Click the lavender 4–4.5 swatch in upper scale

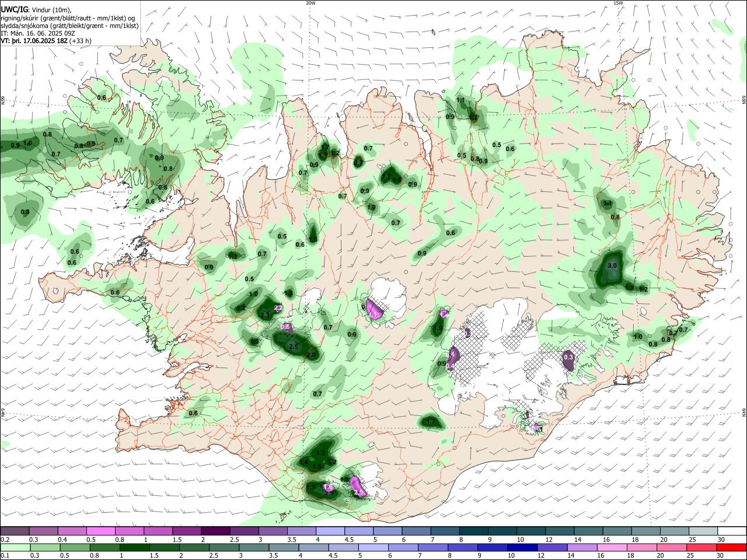pyautogui.click(x=329, y=531)
